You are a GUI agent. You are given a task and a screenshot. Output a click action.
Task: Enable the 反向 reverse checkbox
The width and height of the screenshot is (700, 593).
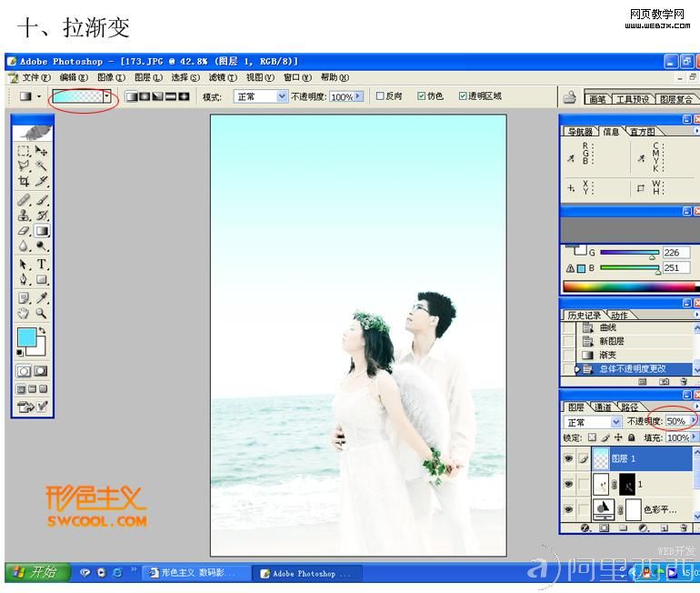[x=380, y=96]
